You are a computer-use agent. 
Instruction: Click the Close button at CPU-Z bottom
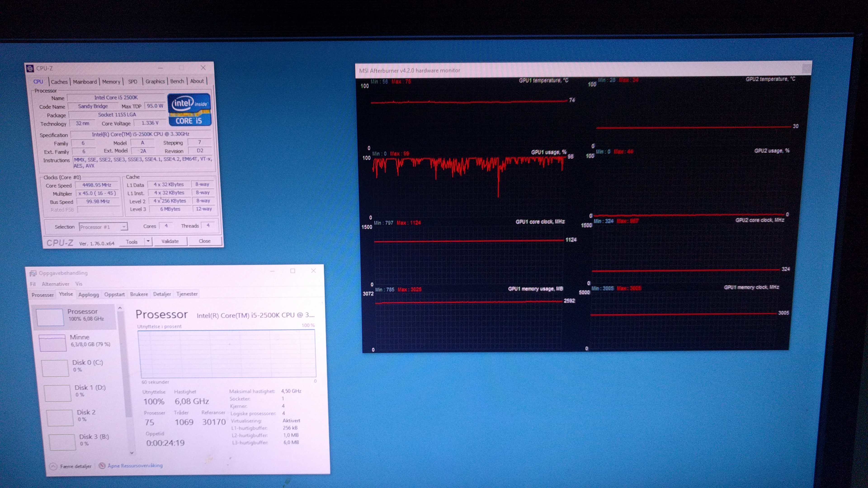point(205,241)
